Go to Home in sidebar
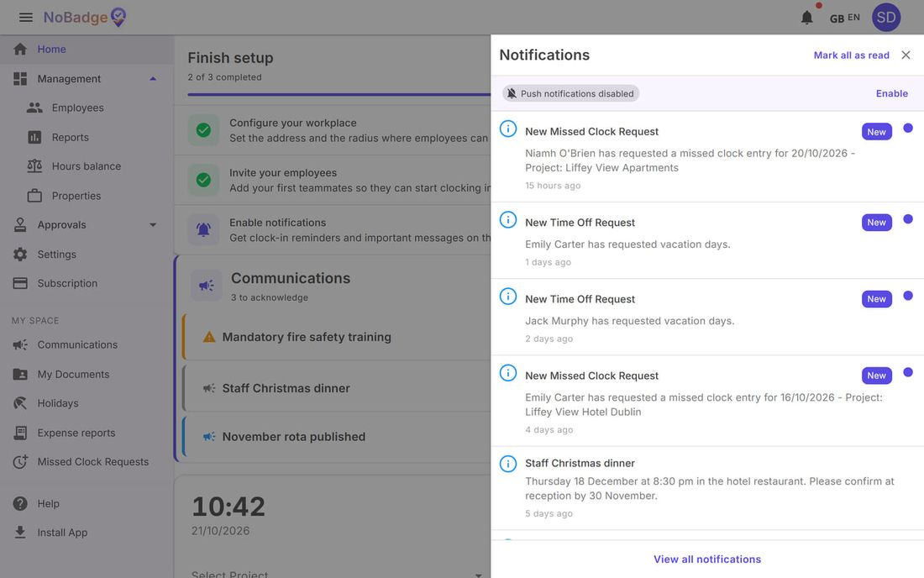Screen dimensions: 924x578 [x=87, y=49]
